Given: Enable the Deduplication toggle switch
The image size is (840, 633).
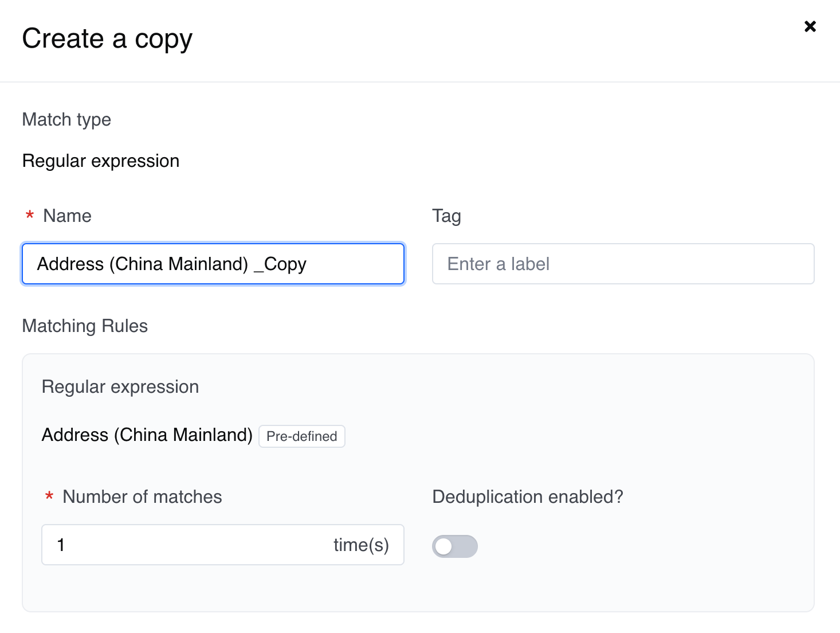Looking at the screenshot, I should pyautogui.click(x=454, y=546).
